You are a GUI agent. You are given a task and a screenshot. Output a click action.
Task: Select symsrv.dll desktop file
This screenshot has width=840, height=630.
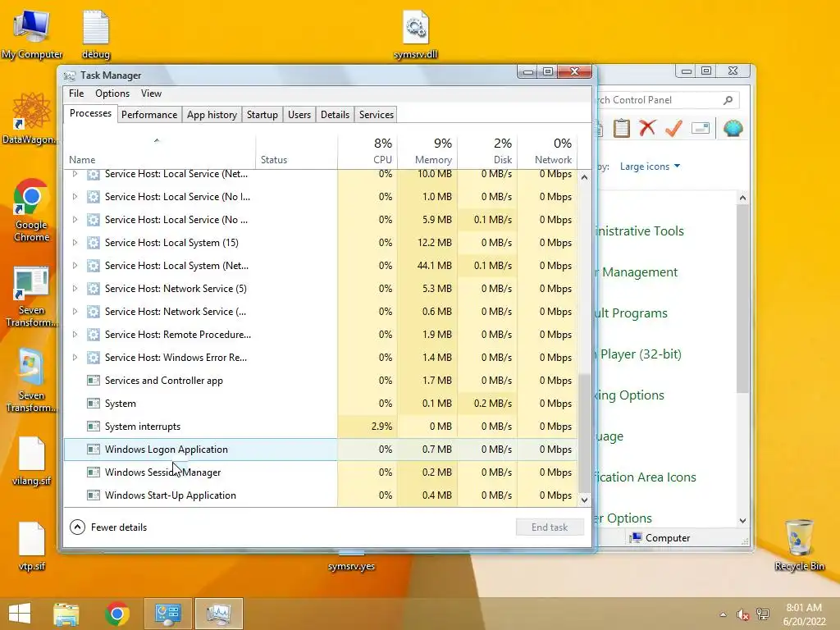point(415,34)
